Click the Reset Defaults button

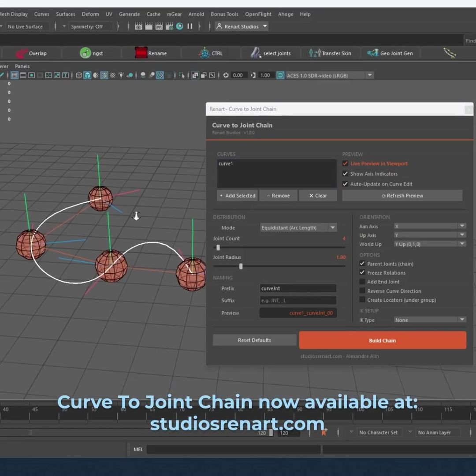[254, 340]
